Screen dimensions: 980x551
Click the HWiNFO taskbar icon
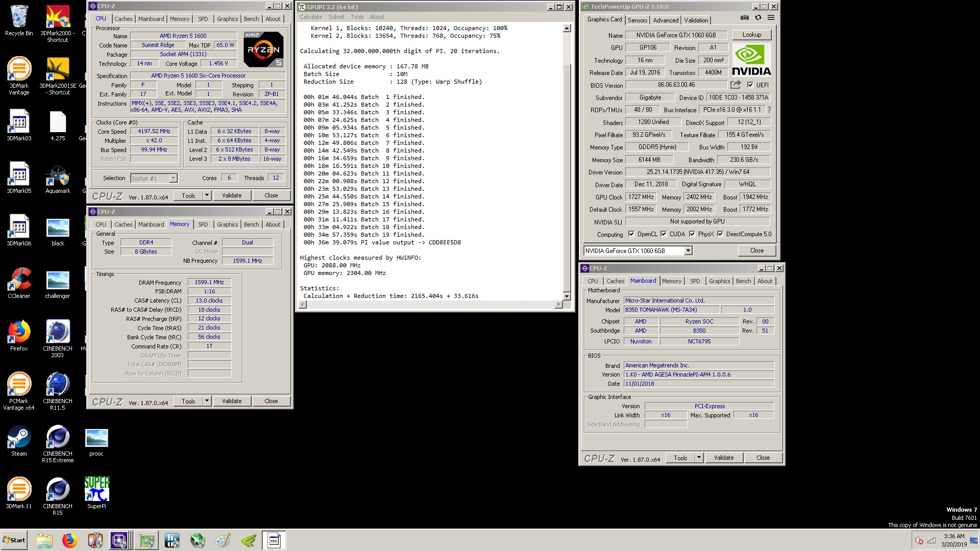(172, 540)
